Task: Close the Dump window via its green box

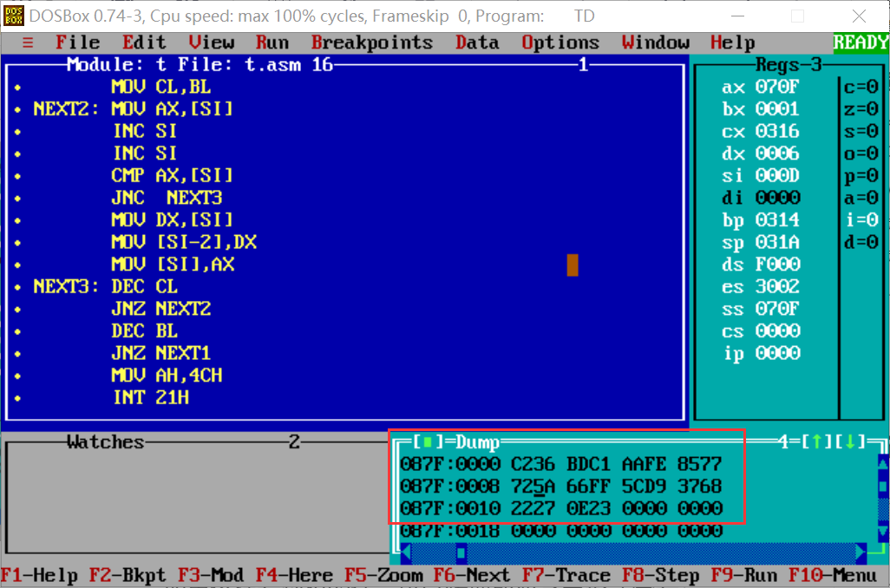Action: [x=428, y=441]
